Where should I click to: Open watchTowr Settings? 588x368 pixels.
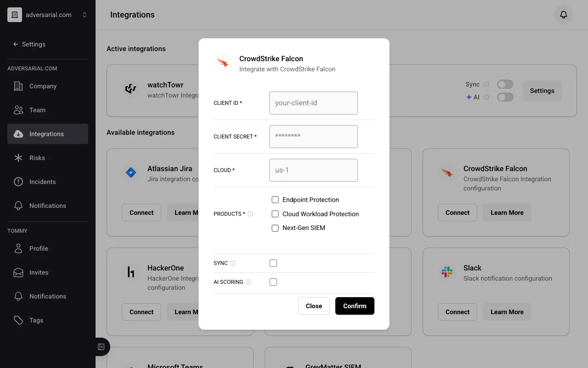542,91
